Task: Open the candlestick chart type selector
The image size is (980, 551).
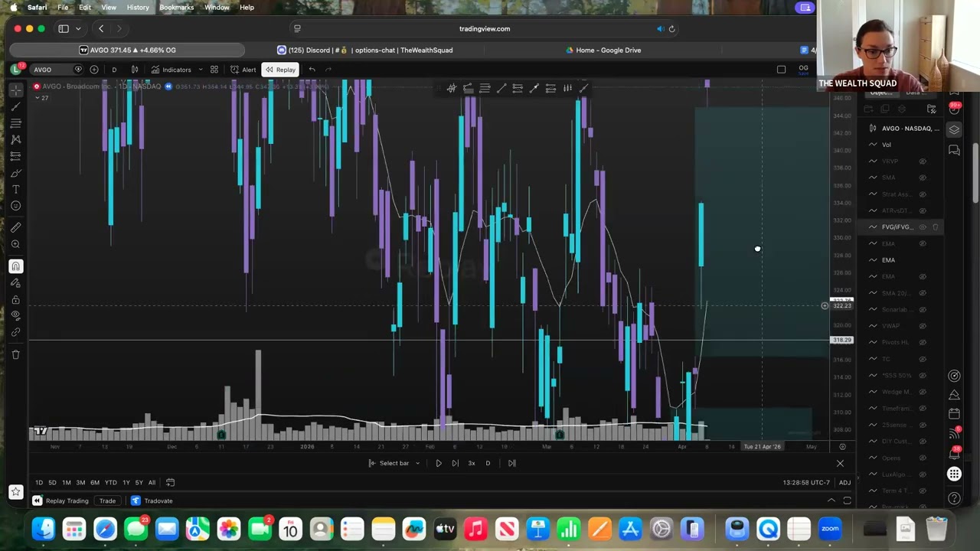Action: 135,70
